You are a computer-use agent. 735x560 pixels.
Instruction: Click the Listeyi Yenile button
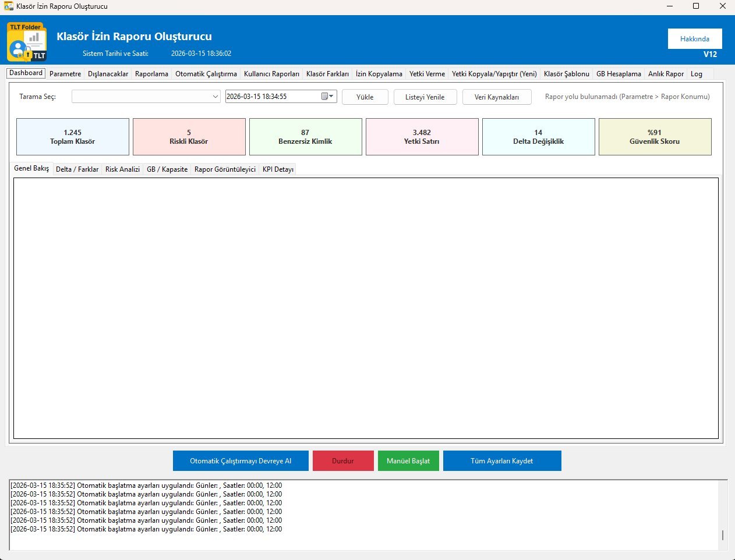click(425, 97)
